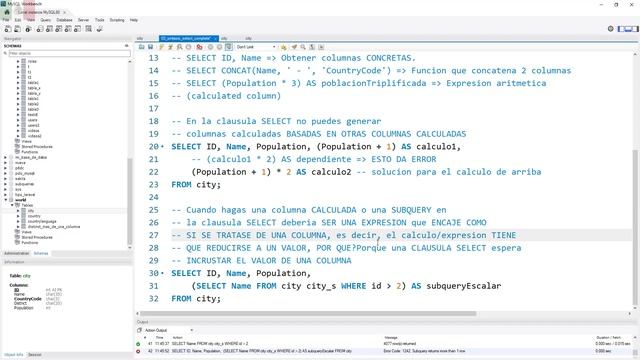The image size is (640, 360).
Task: Open SQL script file icon in main toolbar
Action: point(17,29)
